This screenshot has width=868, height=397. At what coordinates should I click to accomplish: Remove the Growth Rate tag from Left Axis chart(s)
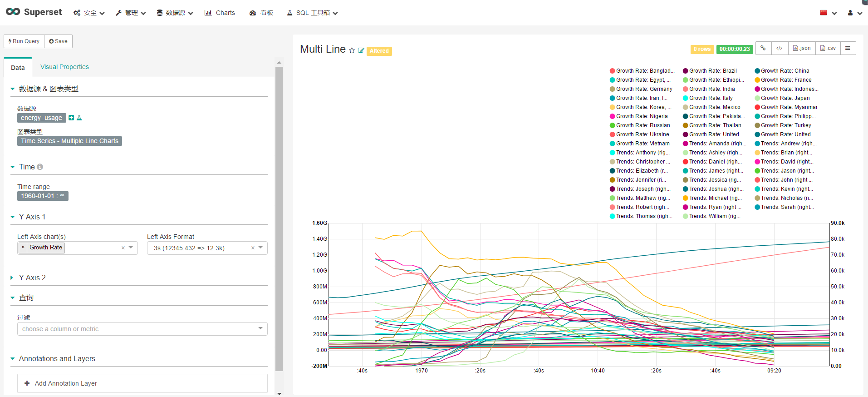[x=23, y=248]
